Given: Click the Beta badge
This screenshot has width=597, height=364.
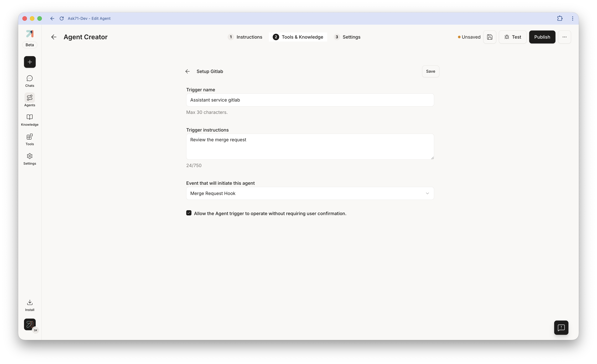Looking at the screenshot, I should 30,45.
